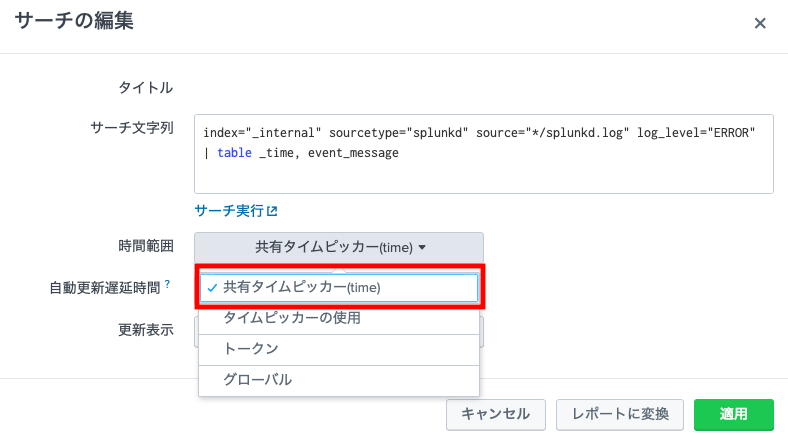Viewport: 788px width, 443px height.
Task: Pick the グローバル option
Action: [x=339, y=380]
